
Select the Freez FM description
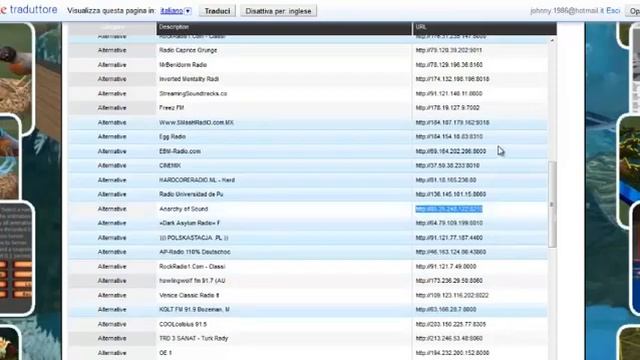[171, 108]
